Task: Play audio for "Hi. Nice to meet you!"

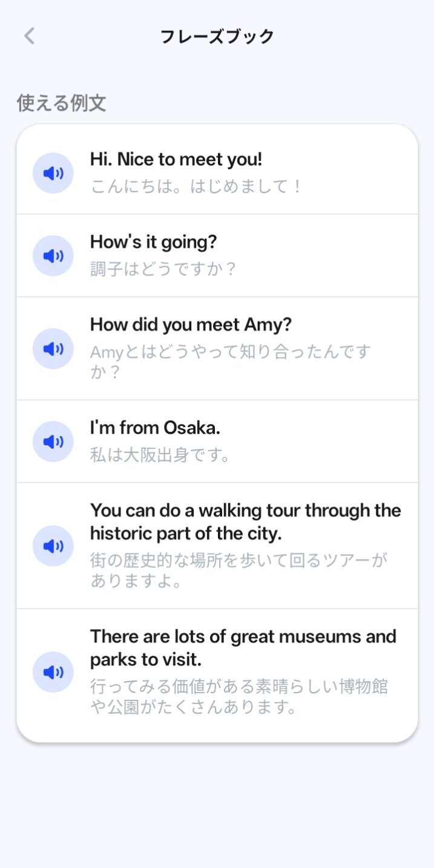Action: [x=53, y=174]
